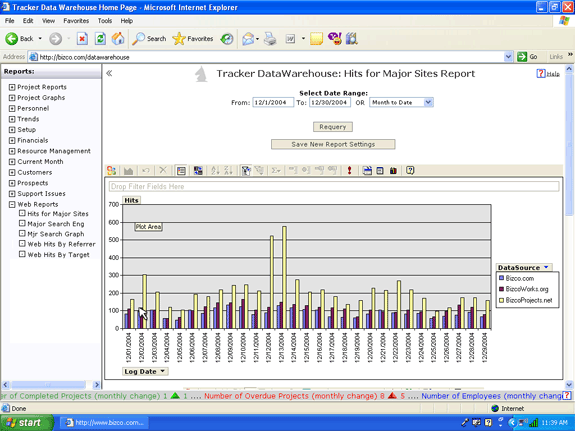
Task: Click the Print icon in browser toolbar
Action: coord(270,39)
